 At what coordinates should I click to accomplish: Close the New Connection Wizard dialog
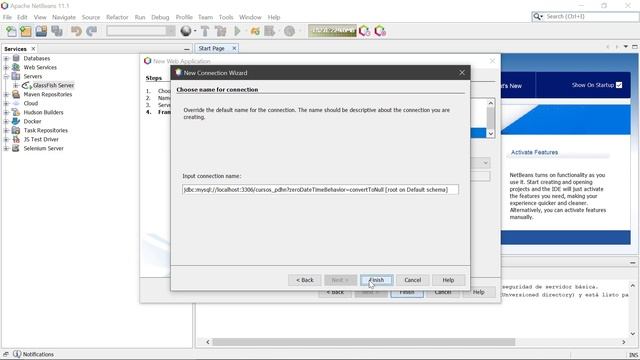[462, 73]
